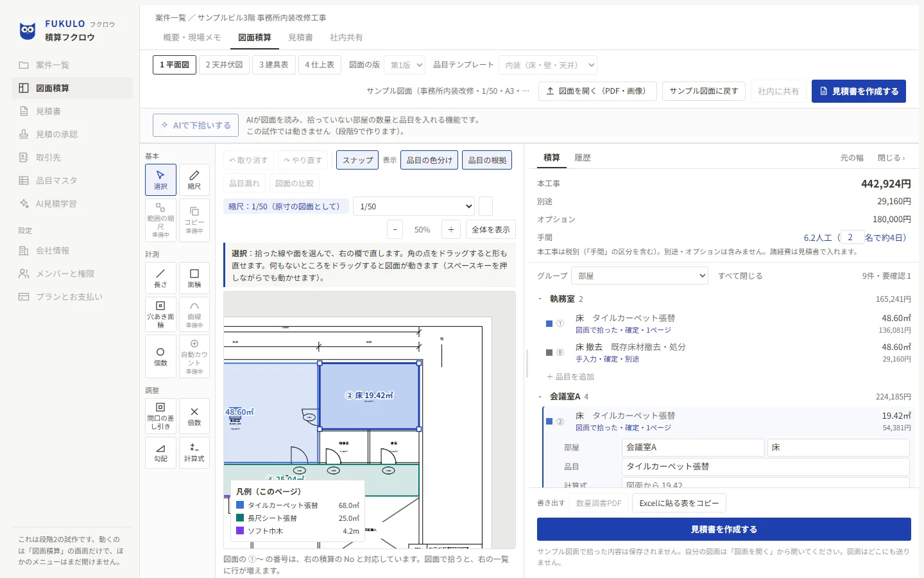The height and width of the screenshot is (578, 924).
Task: Toggle 品目の色分け display
Action: [x=429, y=160]
